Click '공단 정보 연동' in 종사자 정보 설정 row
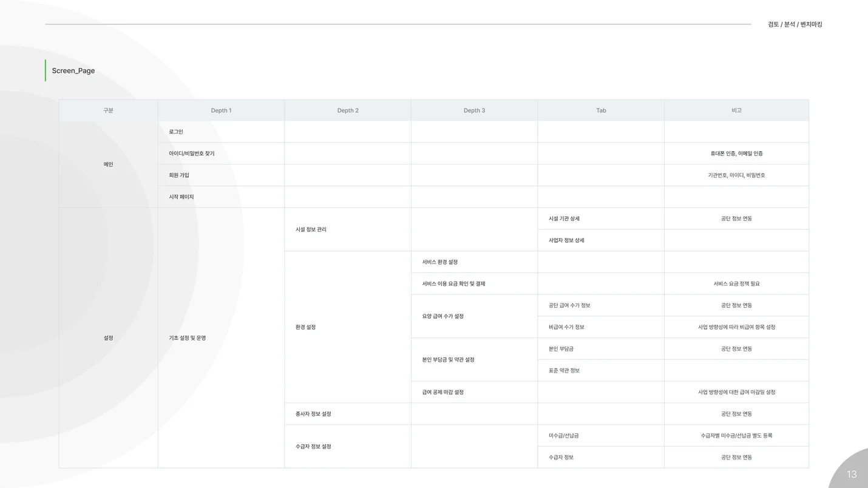 [x=736, y=414]
